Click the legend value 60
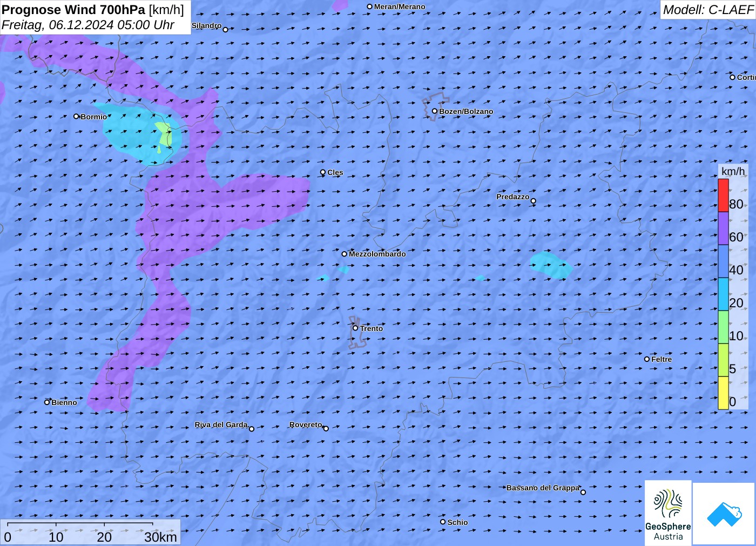This screenshot has width=756, height=546. point(736,237)
